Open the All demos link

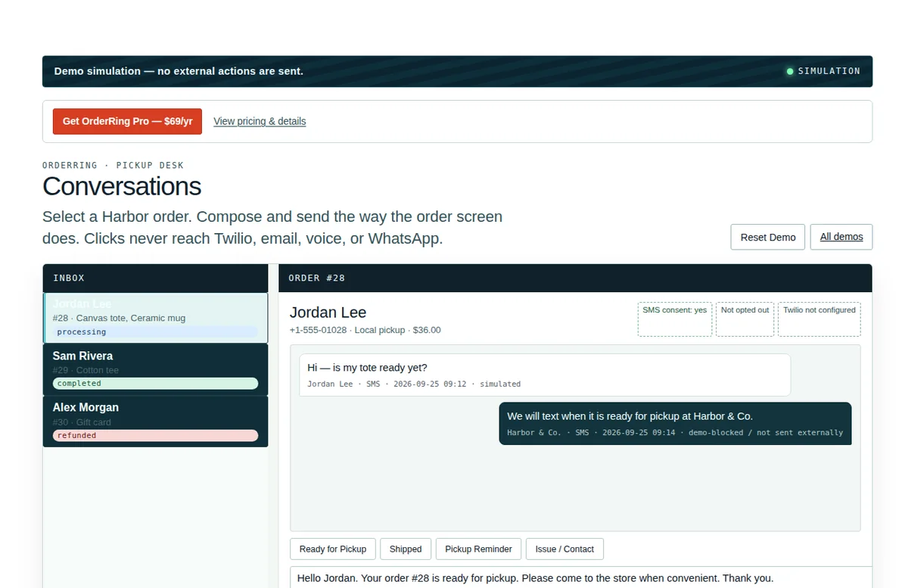[x=841, y=237]
